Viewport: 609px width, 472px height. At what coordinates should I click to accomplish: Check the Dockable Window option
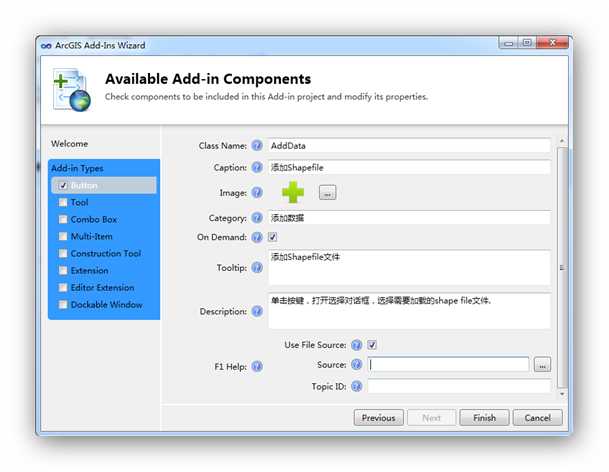click(x=63, y=305)
